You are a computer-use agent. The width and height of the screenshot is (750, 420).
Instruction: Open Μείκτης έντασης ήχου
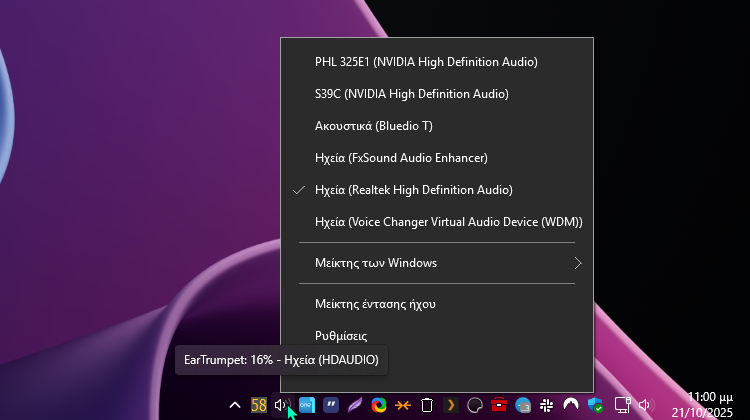374,304
